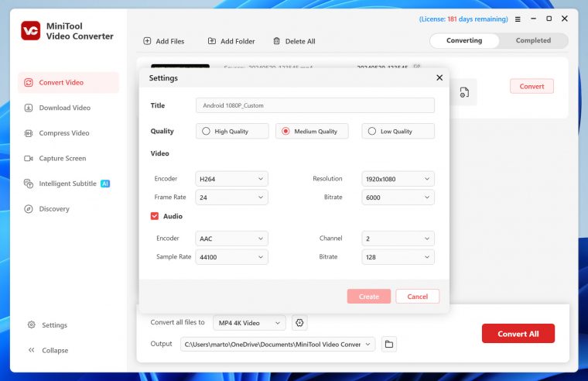Open the Resolution 1920x1080 dropdown

[398, 179]
